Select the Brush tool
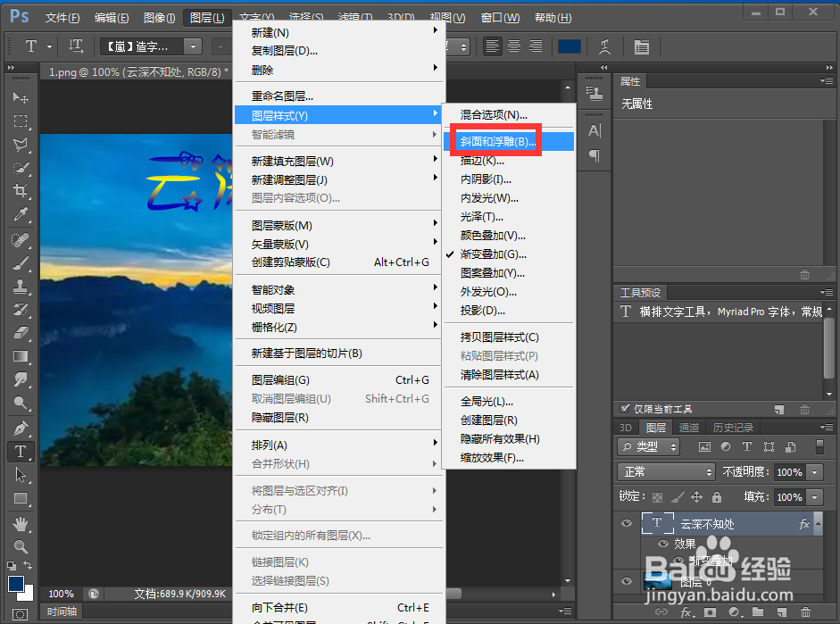The height and width of the screenshot is (624, 840). [21, 263]
